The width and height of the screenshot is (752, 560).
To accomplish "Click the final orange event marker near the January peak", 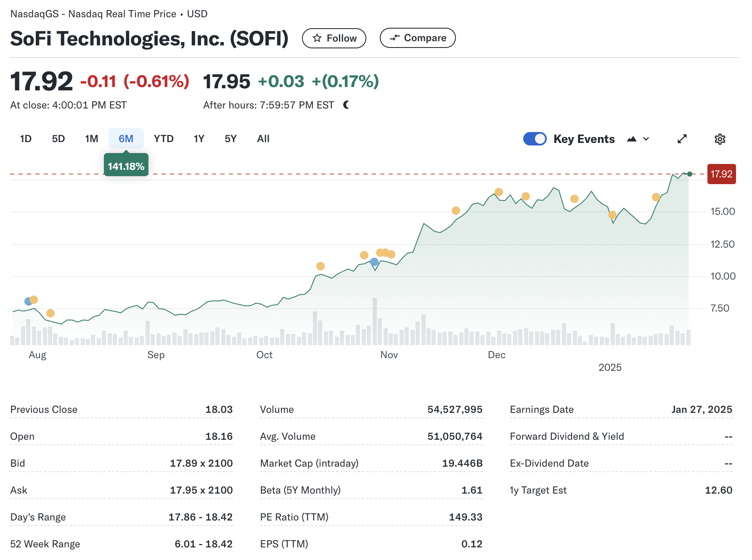I will (x=656, y=197).
